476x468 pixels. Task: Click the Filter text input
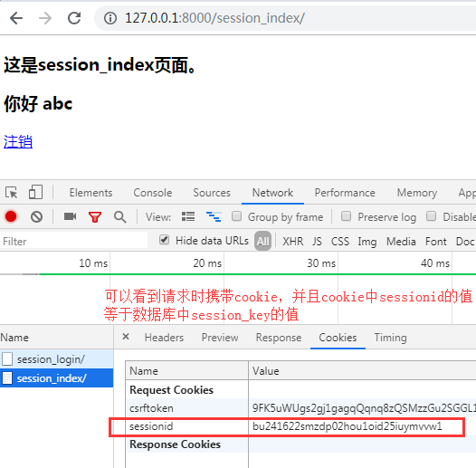tap(74, 242)
